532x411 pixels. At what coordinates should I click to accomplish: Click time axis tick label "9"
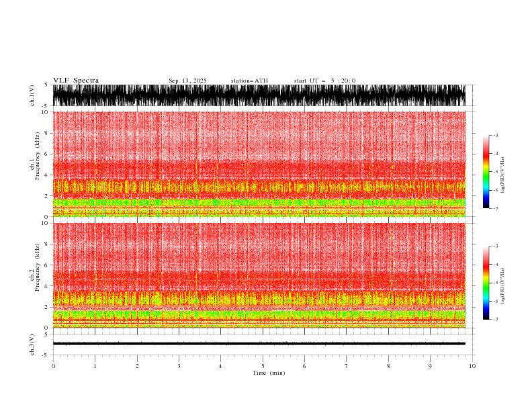[x=430, y=366]
